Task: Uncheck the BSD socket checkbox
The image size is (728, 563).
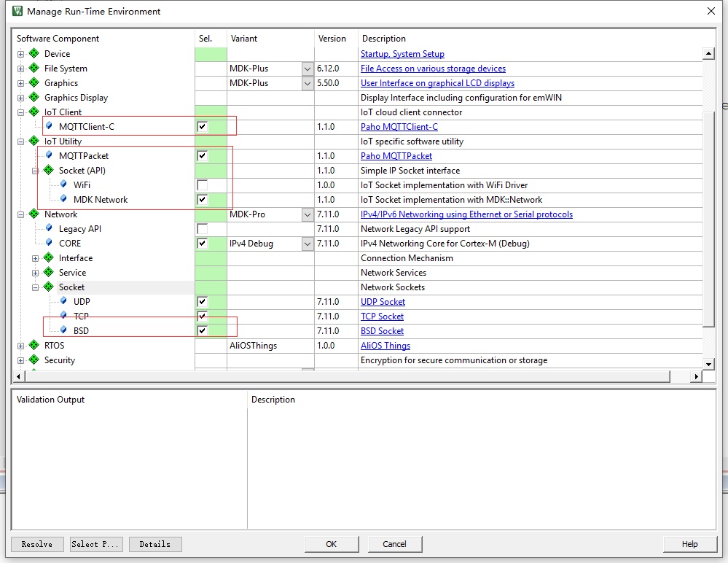Action: tap(202, 331)
